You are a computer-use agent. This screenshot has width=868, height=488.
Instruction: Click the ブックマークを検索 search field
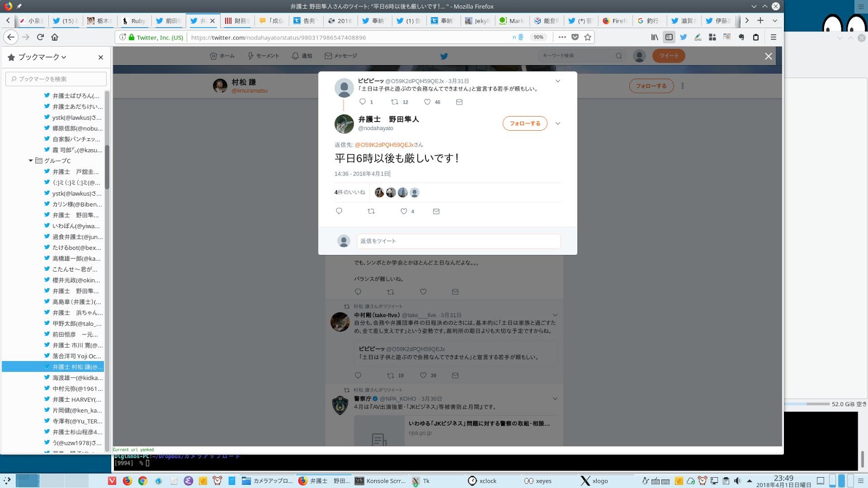point(56,79)
